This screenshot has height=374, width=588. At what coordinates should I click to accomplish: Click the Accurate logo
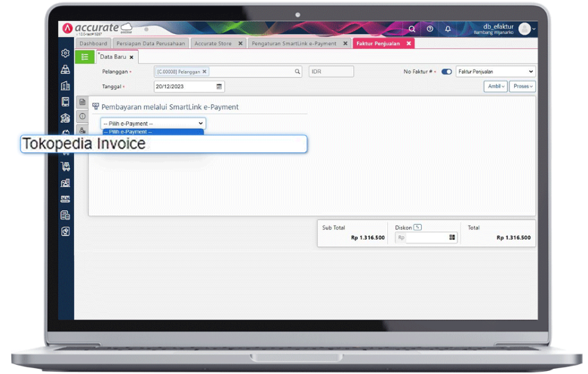(97, 28)
